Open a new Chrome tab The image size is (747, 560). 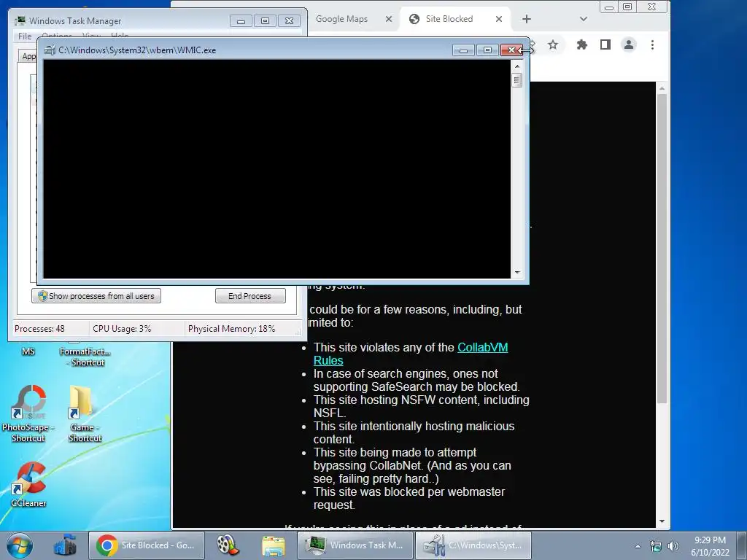pos(527,19)
